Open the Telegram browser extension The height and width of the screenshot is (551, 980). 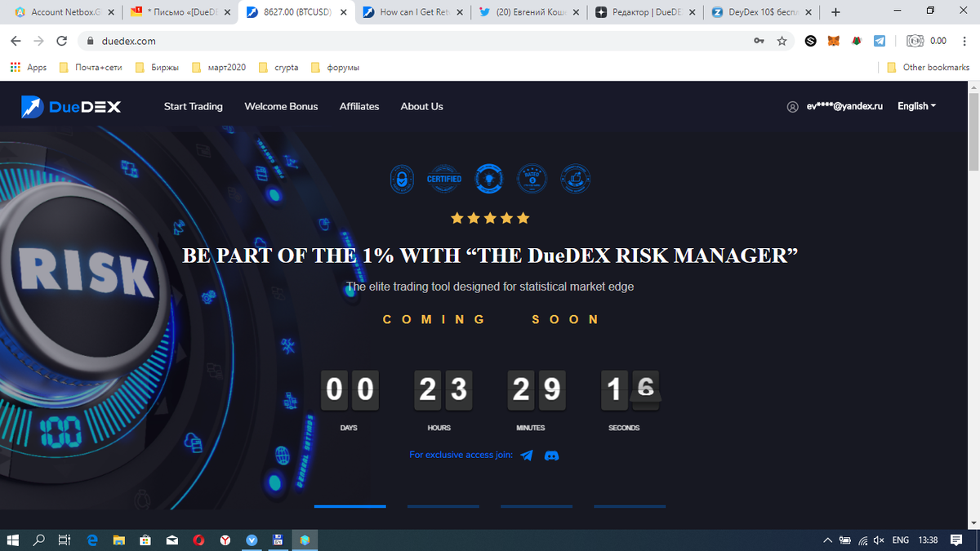pos(880,41)
